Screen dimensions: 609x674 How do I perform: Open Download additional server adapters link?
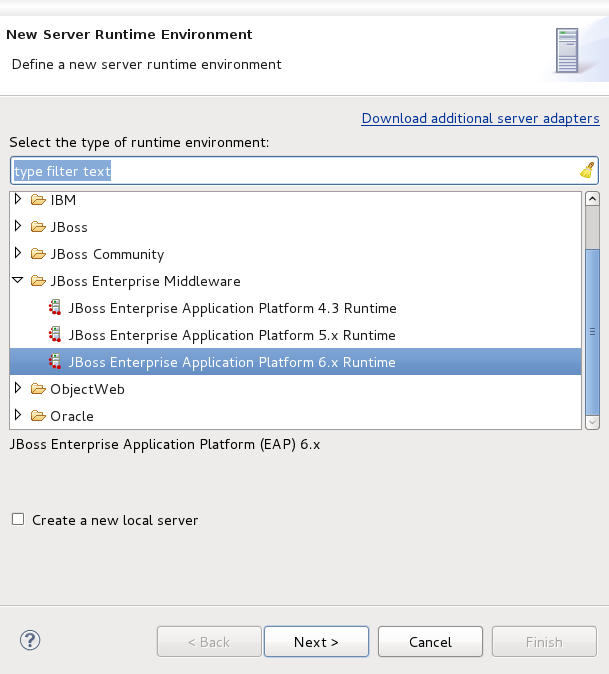[480, 118]
